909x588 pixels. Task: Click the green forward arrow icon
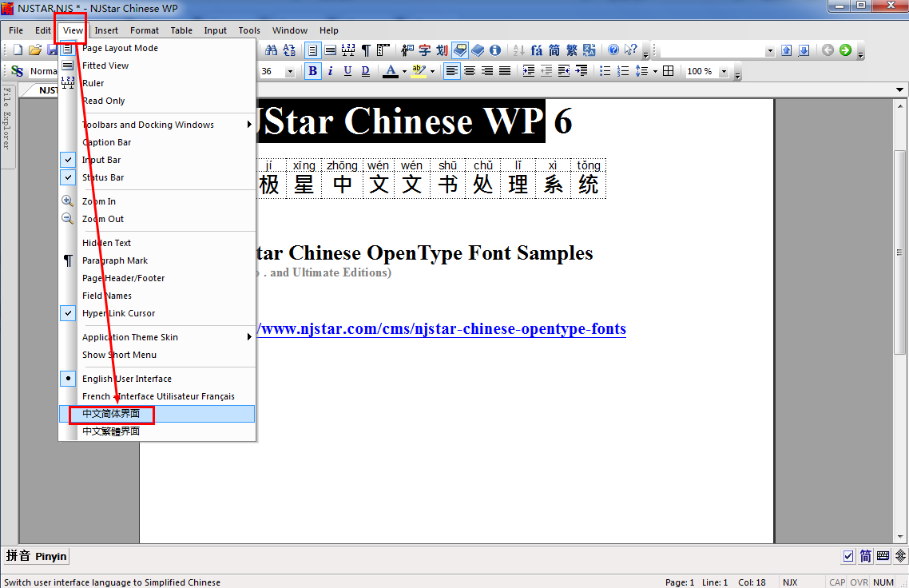(846, 50)
